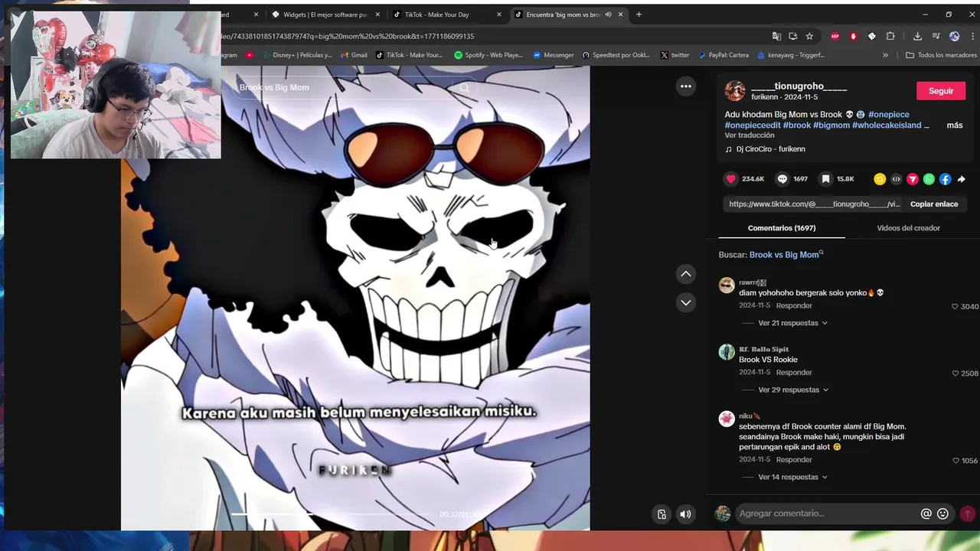Like niku's comment heart
This screenshot has height=551, width=980.
(x=955, y=461)
